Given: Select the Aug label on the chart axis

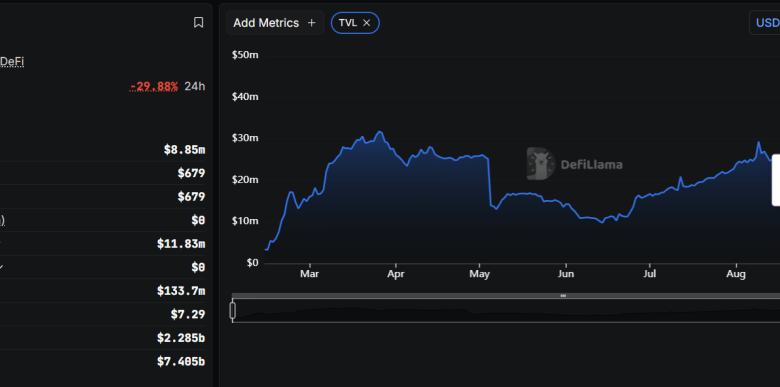Looking at the screenshot, I should pos(736,274).
